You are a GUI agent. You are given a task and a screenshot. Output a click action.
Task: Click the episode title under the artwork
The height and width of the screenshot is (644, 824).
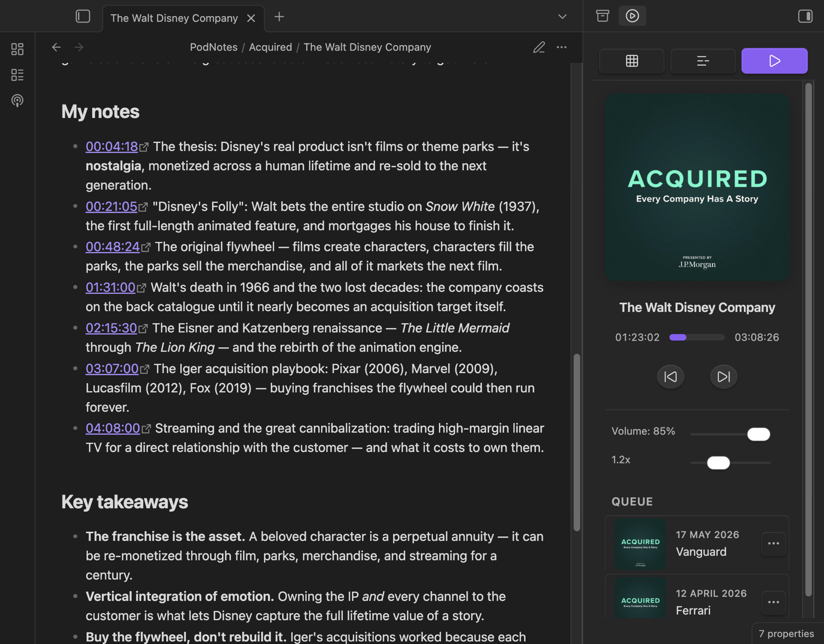(x=697, y=308)
